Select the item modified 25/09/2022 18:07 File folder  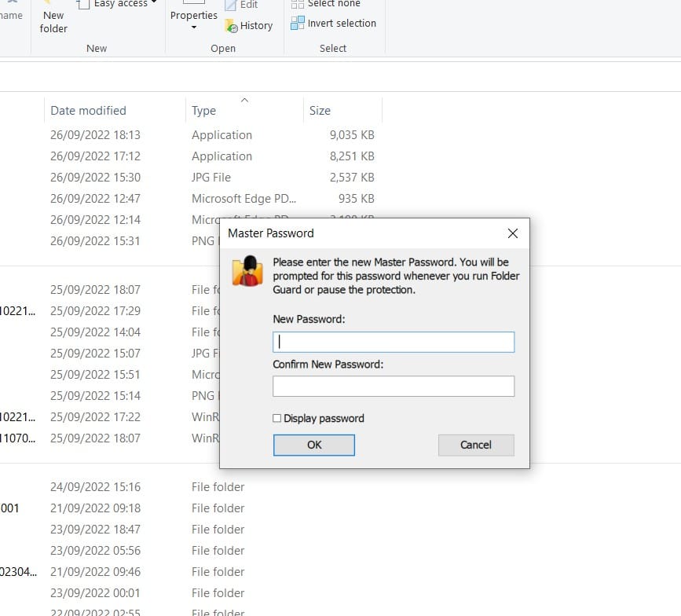tap(109, 290)
